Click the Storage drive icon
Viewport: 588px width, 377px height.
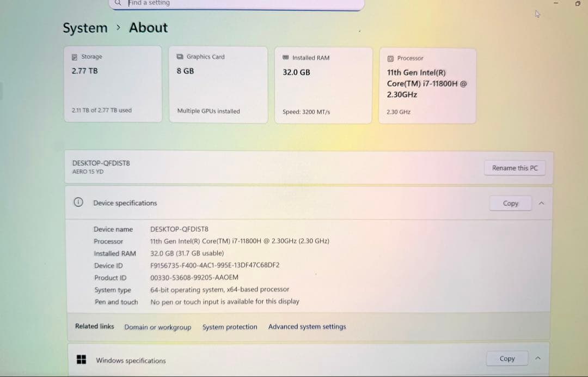tap(75, 57)
